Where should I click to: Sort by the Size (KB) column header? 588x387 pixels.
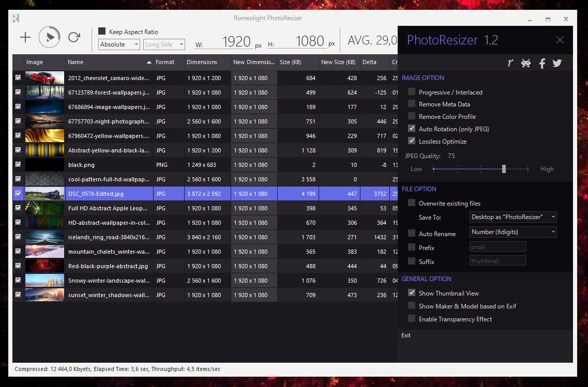(x=298, y=62)
